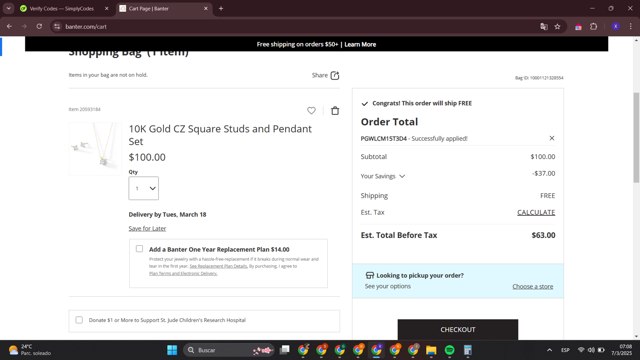
Task: Close the Cart Page Banter tab
Action: [206, 9]
